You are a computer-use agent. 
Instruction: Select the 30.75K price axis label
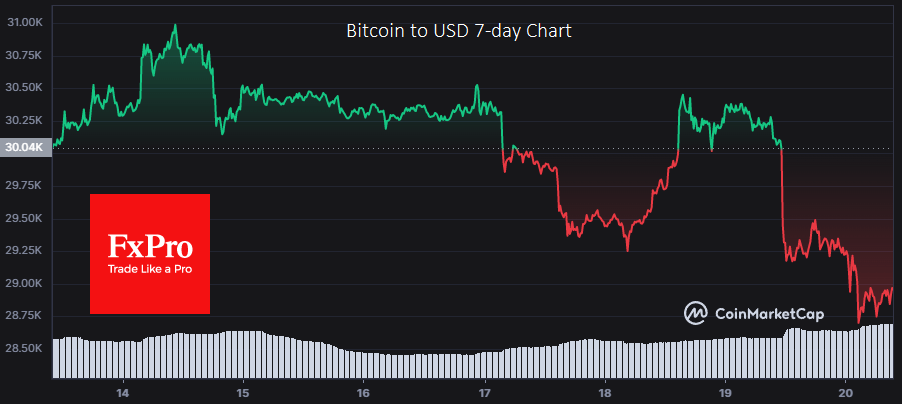click(25, 55)
